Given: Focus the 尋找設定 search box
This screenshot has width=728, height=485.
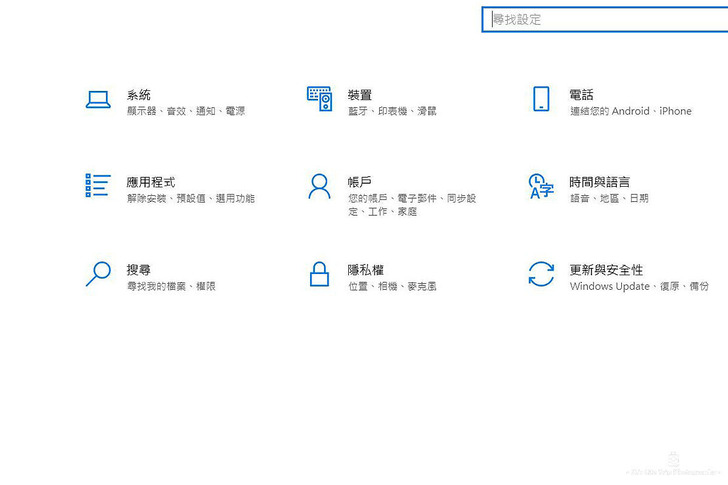Looking at the screenshot, I should click(605, 19).
